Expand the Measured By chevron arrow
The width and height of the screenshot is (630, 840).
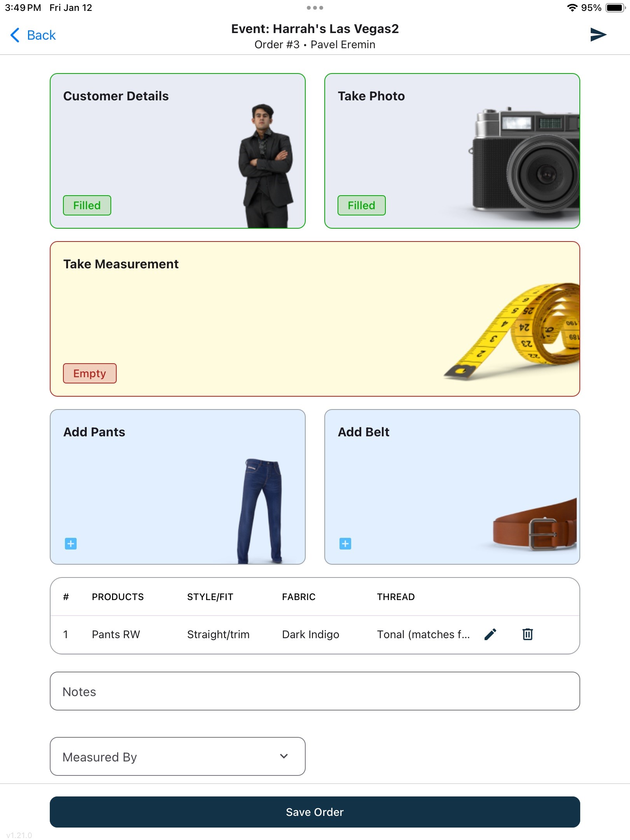284,756
